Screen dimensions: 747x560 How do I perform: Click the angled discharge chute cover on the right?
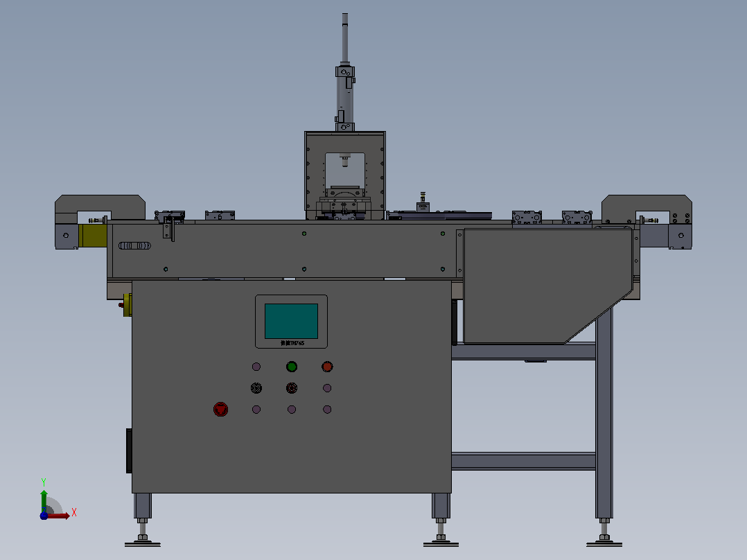pyautogui.click(x=548, y=286)
